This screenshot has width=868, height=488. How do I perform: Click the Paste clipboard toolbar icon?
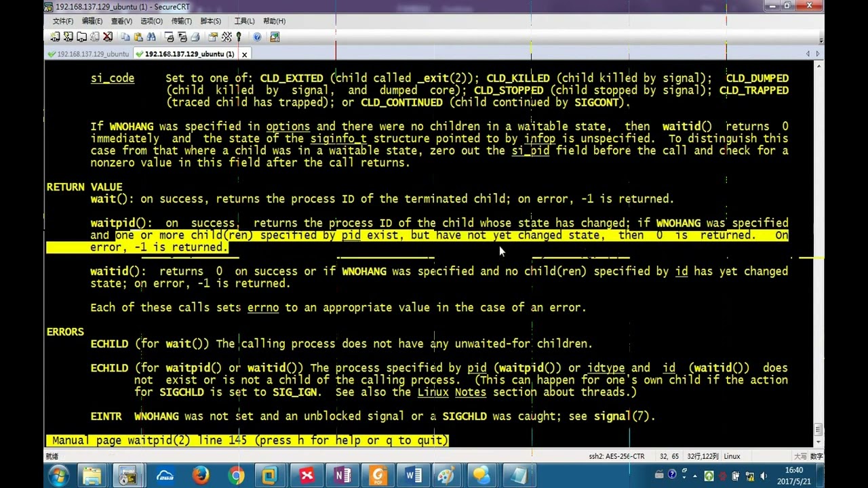pos(138,37)
